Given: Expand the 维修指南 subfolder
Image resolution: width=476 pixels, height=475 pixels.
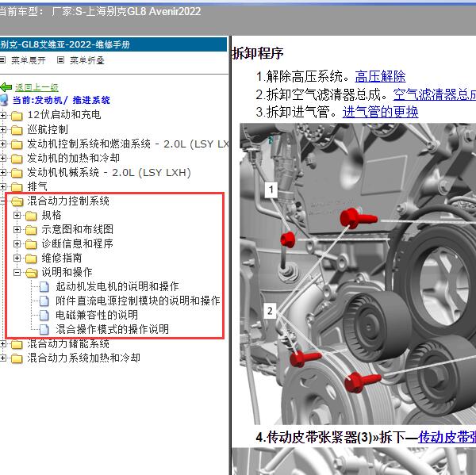Looking at the screenshot, I should (17, 258).
